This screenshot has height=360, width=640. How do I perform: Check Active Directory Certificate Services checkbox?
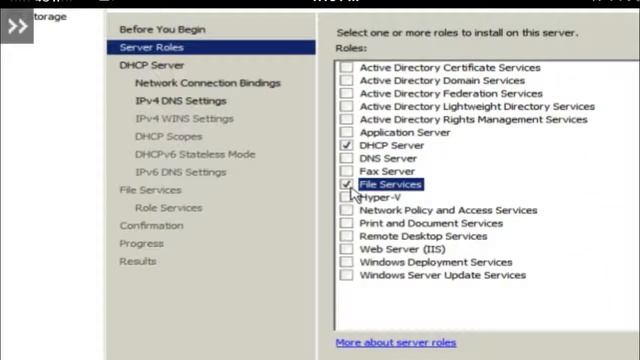pos(346,67)
